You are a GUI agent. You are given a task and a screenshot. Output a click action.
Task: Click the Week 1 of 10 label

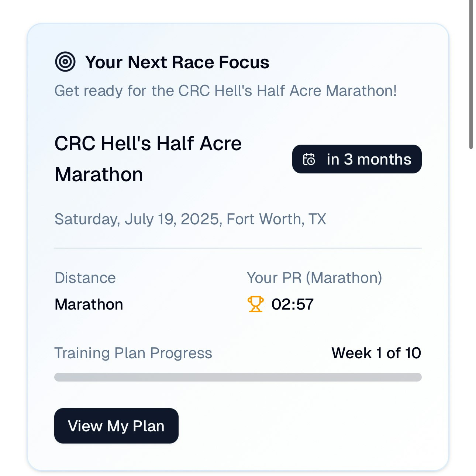[x=376, y=353]
